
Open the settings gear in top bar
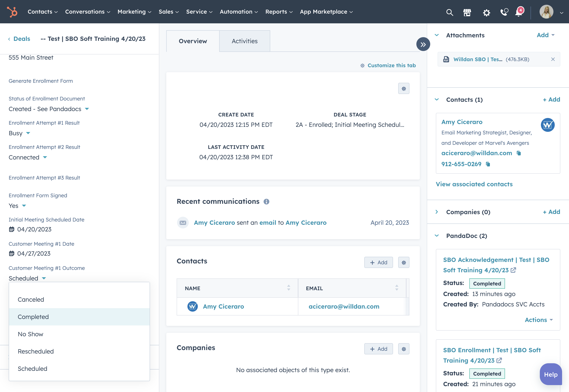pos(486,12)
